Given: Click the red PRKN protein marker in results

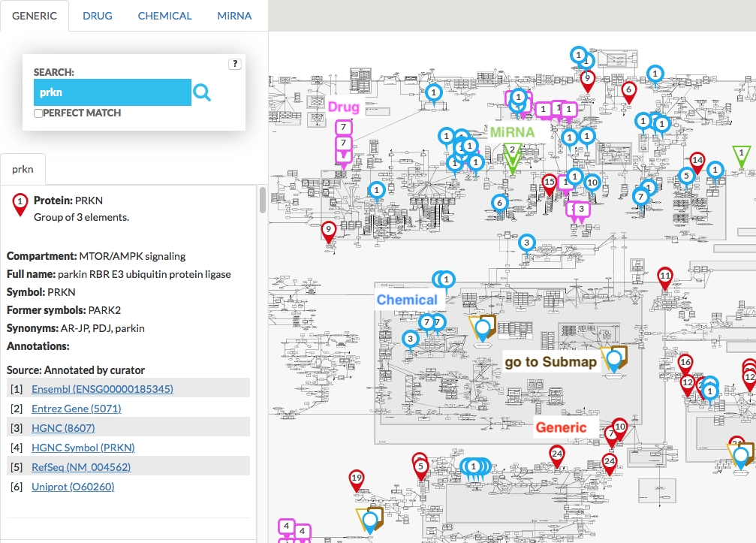Looking at the screenshot, I should click(20, 203).
